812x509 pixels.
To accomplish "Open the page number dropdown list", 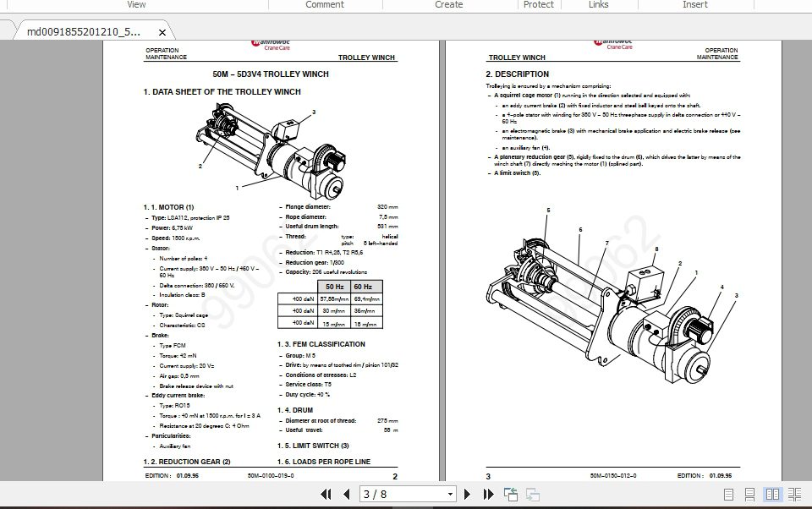I will [451, 495].
